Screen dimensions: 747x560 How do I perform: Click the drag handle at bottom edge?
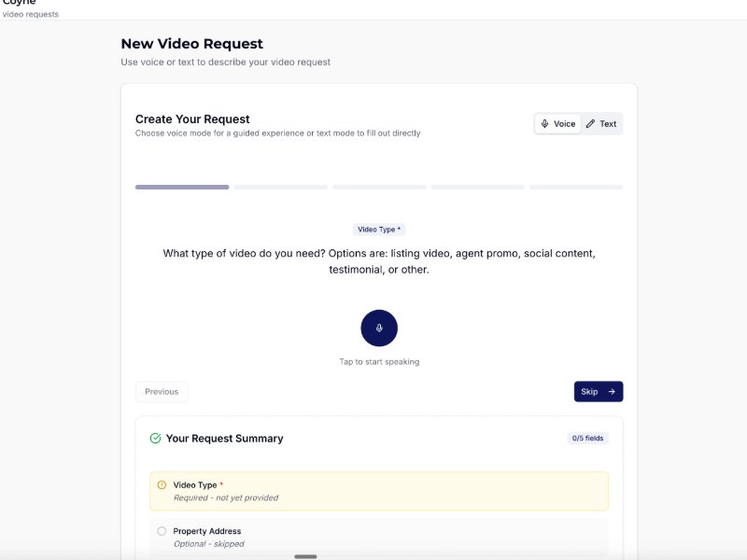coord(305,556)
